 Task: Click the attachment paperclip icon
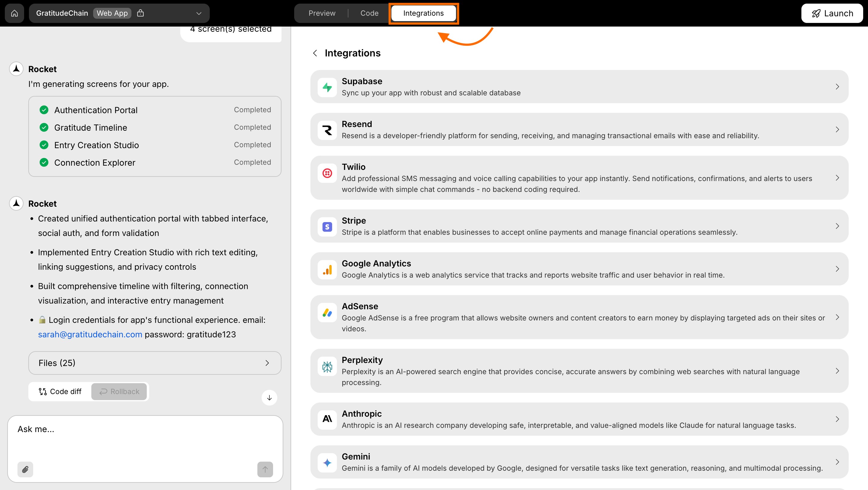click(25, 469)
